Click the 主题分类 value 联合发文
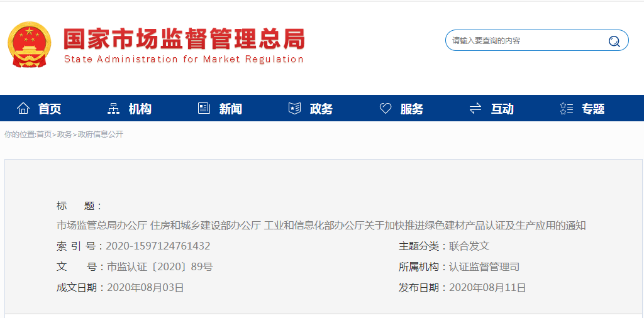644x318 pixels. (469, 246)
